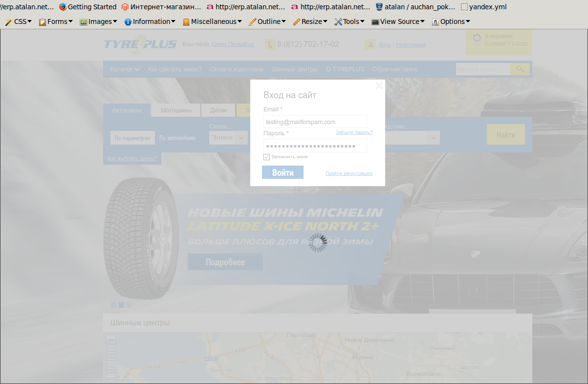This screenshot has height=384, width=588.
Task: Open the atalan / auchan_pok bookmark
Action: coord(415,7)
